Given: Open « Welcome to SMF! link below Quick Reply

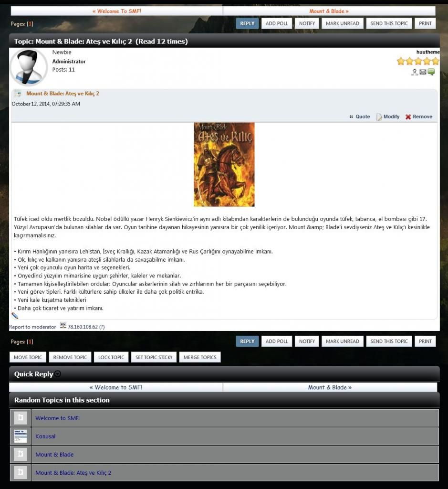Looking at the screenshot, I should coord(116,387).
